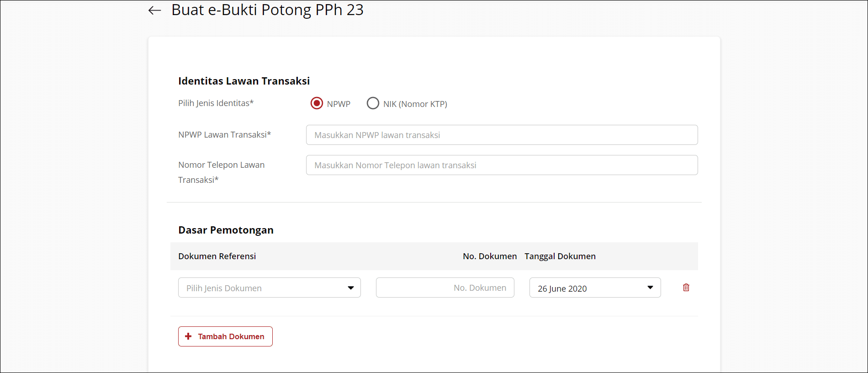868x373 pixels.
Task: Focus the Nomor Telepon lawan transaksi field
Action: [502, 165]
